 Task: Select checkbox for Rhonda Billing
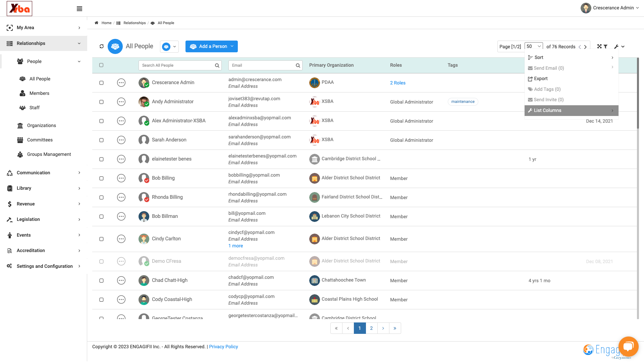pyautogui.click(x=101, y=197)
